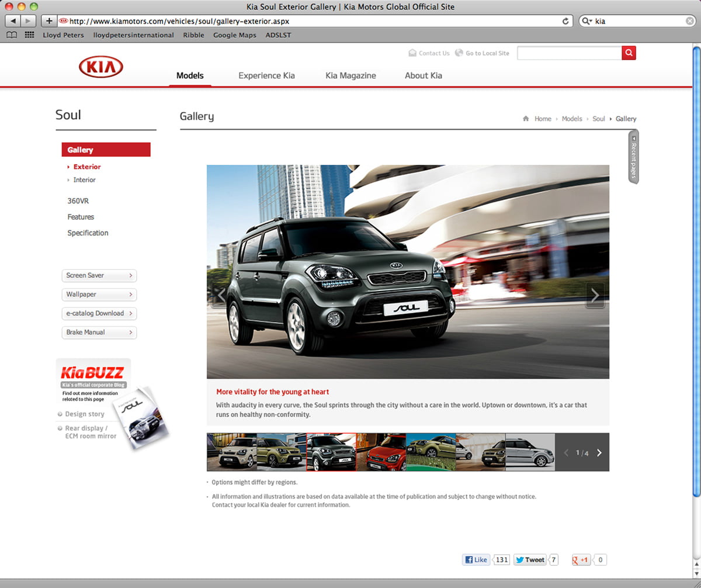Open the Go to Local Site link
Viewport: 701px width, 588px height.
487,53
